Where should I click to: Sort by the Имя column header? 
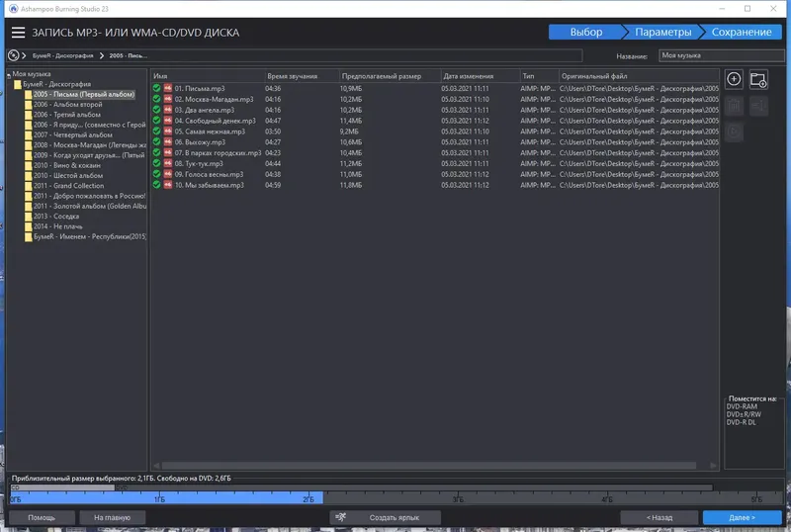[208, 76]
